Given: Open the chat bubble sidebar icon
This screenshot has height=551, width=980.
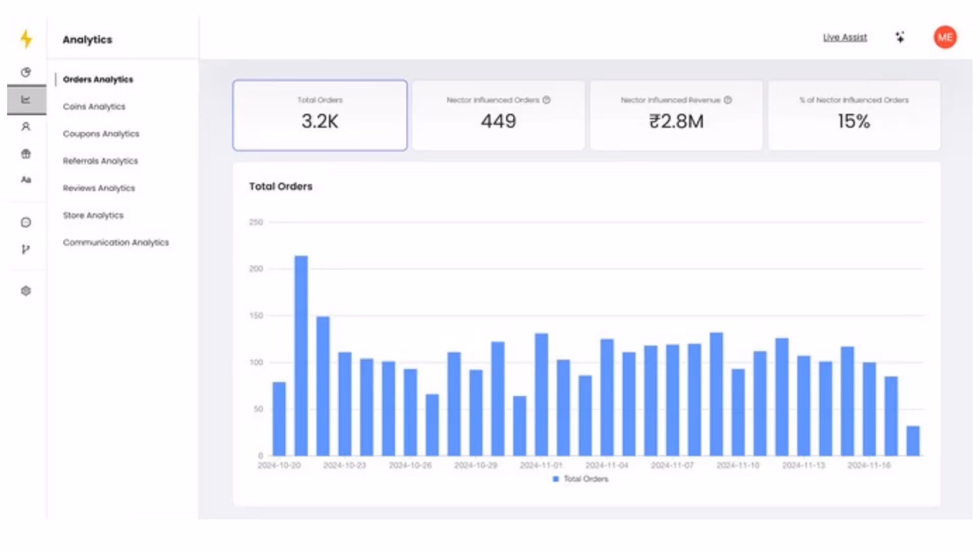Looking at the screenshot, I should pos(26,222).
